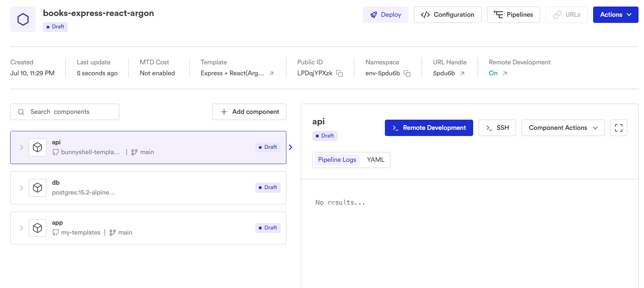Click the app component cube icon
This screenshot has height=288, width=644.
[37, 228]
